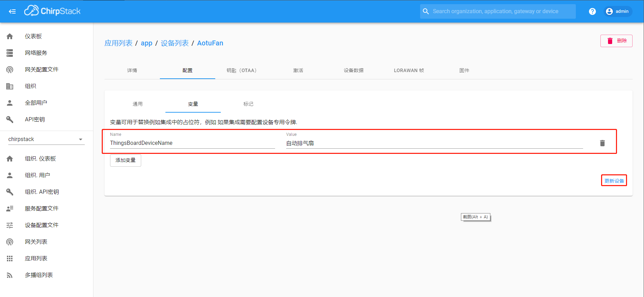This screenshot has width=644, height=297.
Task: Open 应用列表 in the sidebar
Action: 36,259
